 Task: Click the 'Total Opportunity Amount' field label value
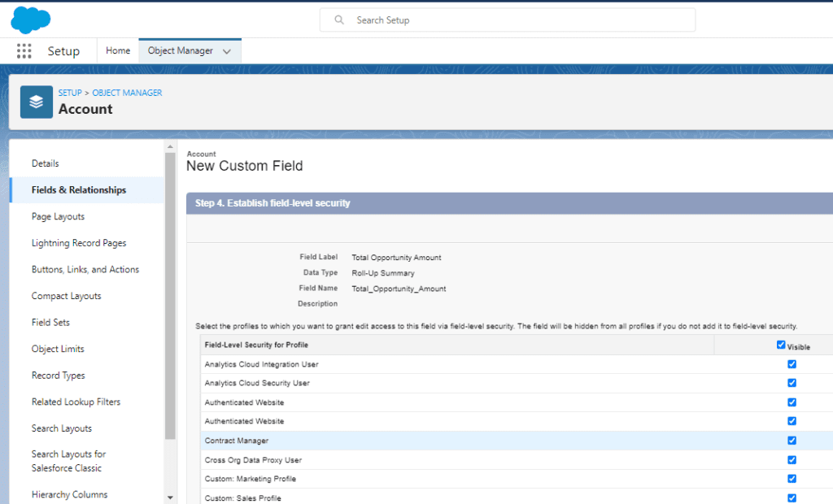tap(396, 258)
